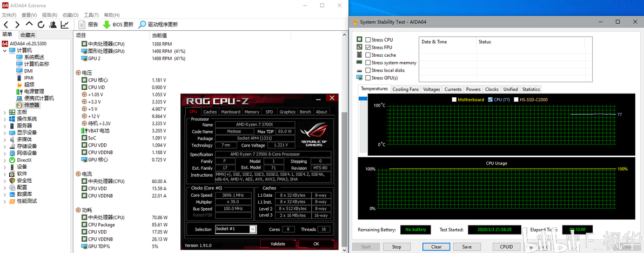The image size is (644, 253).
Task: Expand the 多媒体 tree node
Action: (4, 139)
